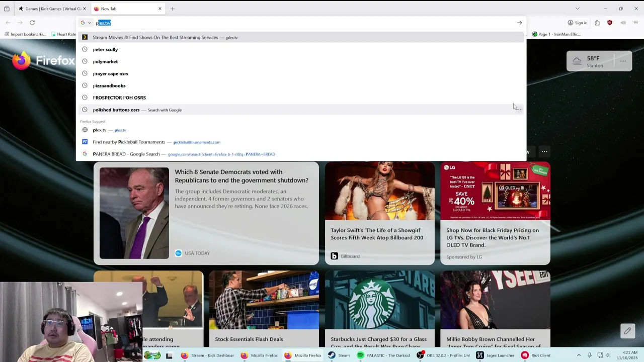Open the Senate Democrats shutdown article
Image resolution: width=644 pixels, height=362 pixels.
coord(206,213)
